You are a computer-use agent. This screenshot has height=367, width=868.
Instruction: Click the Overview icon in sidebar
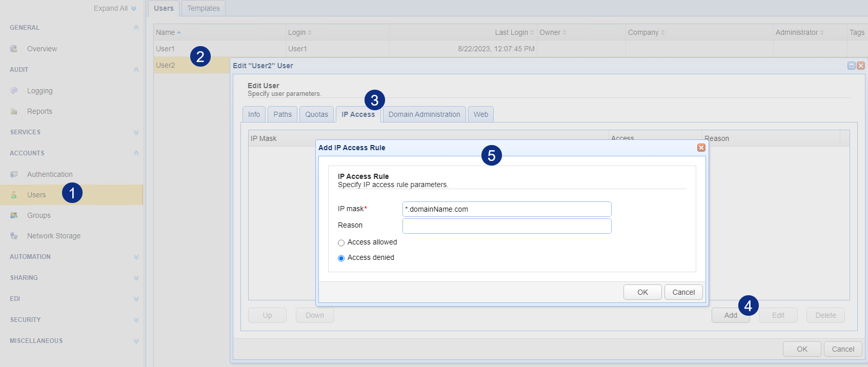[14, 49]
